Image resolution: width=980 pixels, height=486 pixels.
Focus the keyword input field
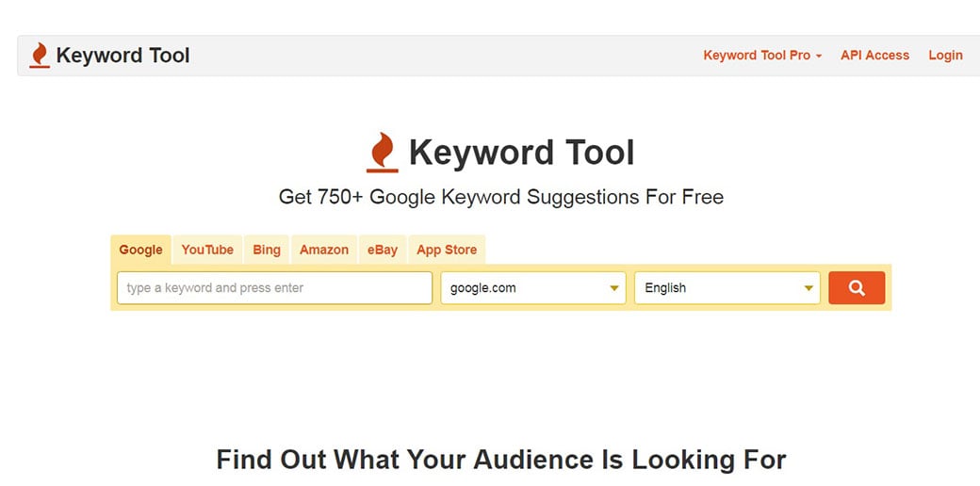coord(274,288)
